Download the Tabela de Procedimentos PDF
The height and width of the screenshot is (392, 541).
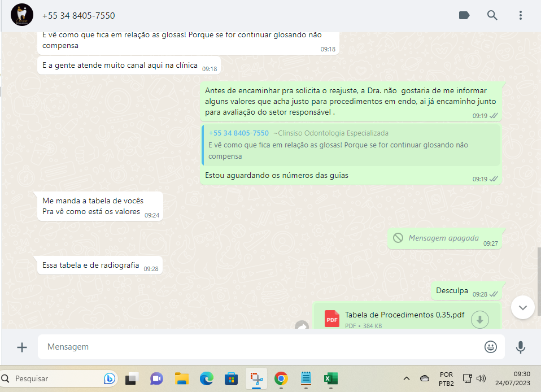click(479, 320)
